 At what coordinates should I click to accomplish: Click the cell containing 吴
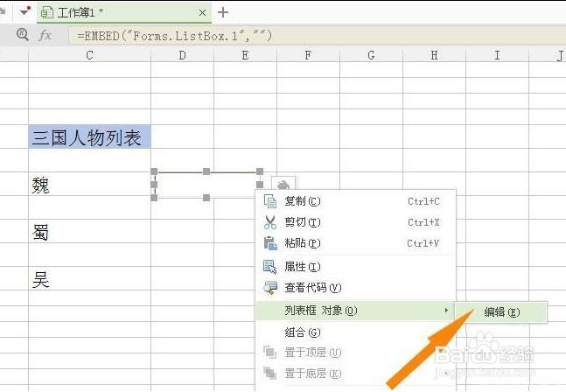(89, 278)
